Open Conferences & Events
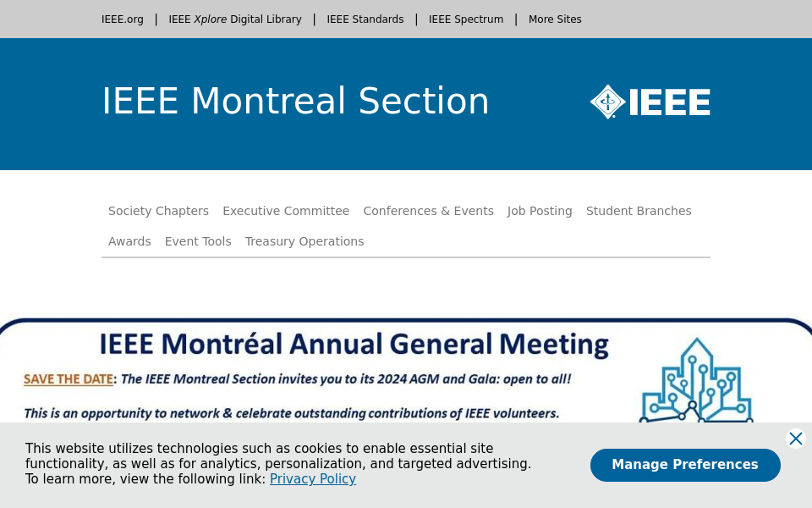Viewport: 812px width, 508px height. (428, 211)
